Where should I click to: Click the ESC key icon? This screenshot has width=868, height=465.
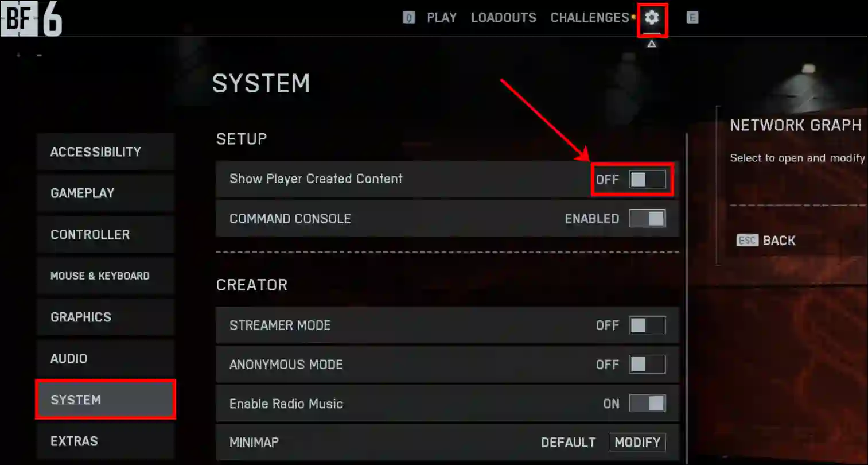(x=748, y=241)
